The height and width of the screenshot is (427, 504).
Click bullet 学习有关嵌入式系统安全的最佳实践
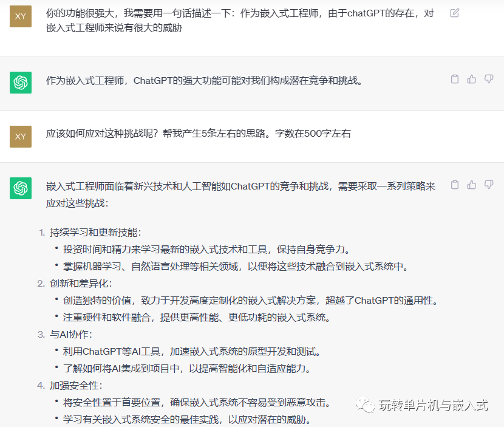click(x=187, y=420)
